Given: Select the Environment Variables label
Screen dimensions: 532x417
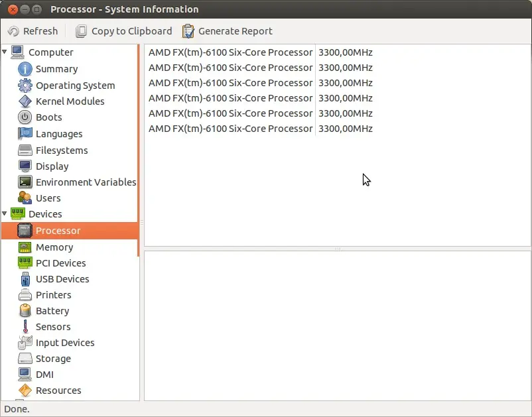Looking at the screenshot, I should pyautogui.click(x=86, y=182).
